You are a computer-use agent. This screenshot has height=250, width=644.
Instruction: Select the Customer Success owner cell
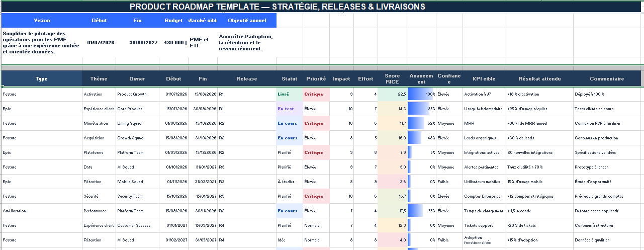(x=137, y=225)
